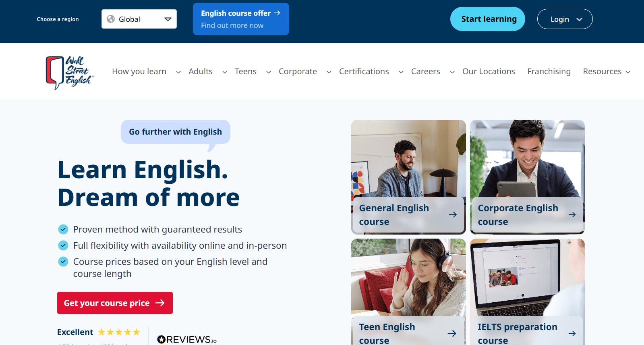Click arrow icon in Get your course price
Image resolution: width=644 pixels, height=345 pixels.
[160, 303]
